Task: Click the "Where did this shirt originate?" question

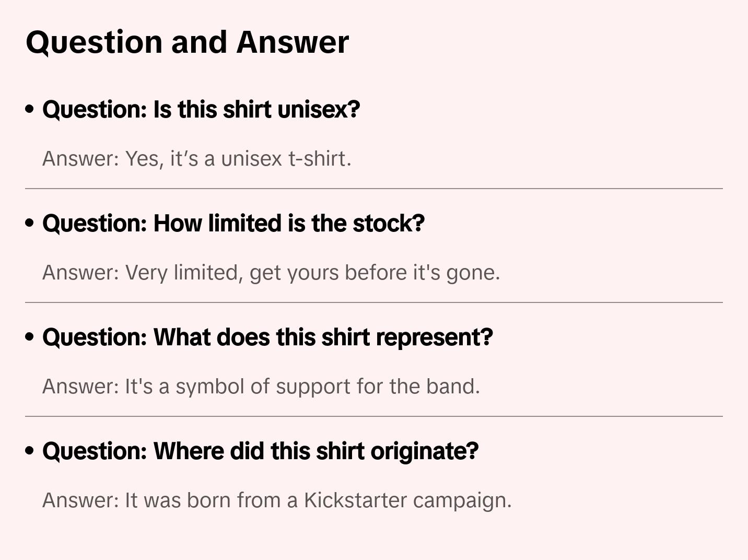Action: coord(260,451)
